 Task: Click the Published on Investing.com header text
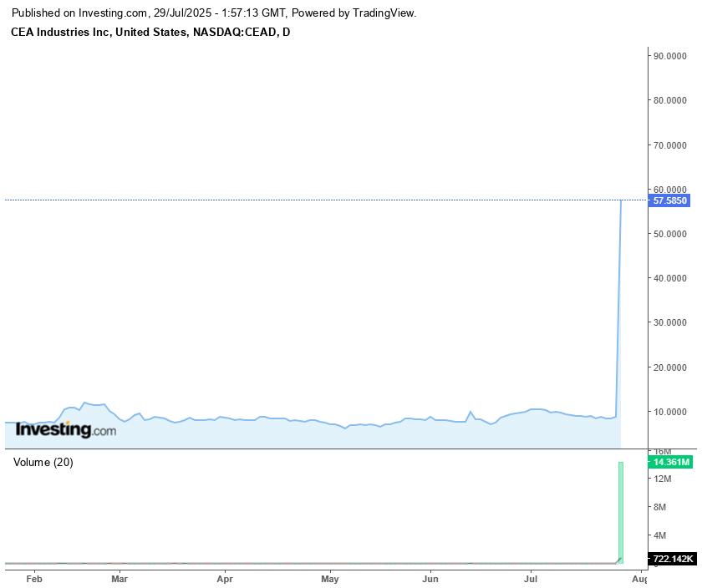[213, 13]
